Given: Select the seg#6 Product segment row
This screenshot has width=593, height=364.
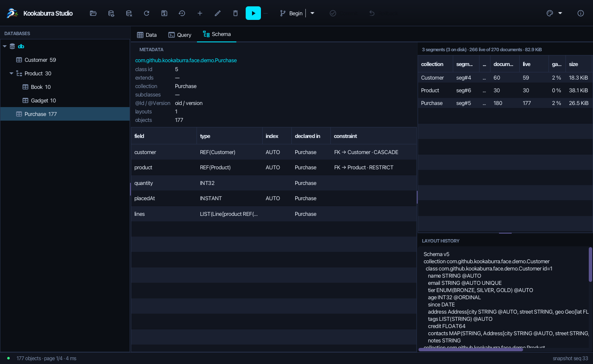Looking at the screenshot, I should pyautogui.click(x=505, y=91).
